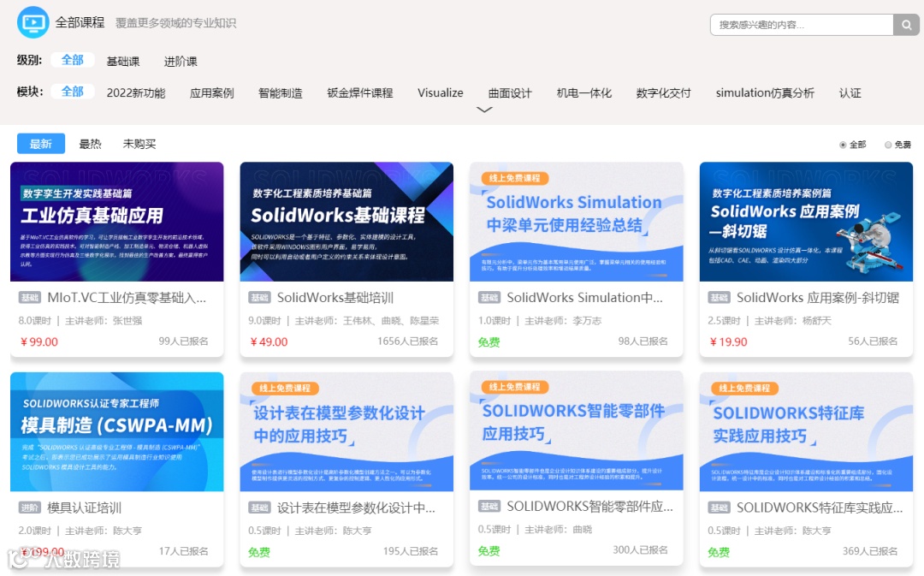Viewport: 924px width, 576px height.
Task: Filter module by simulation仿真分析
Action: [x=765, y=93]
